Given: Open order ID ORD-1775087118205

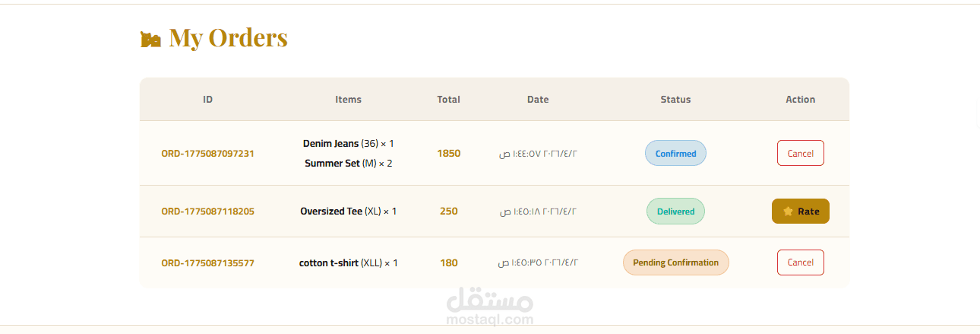Looking at the screenshot, I should click(x=207, y=212).
